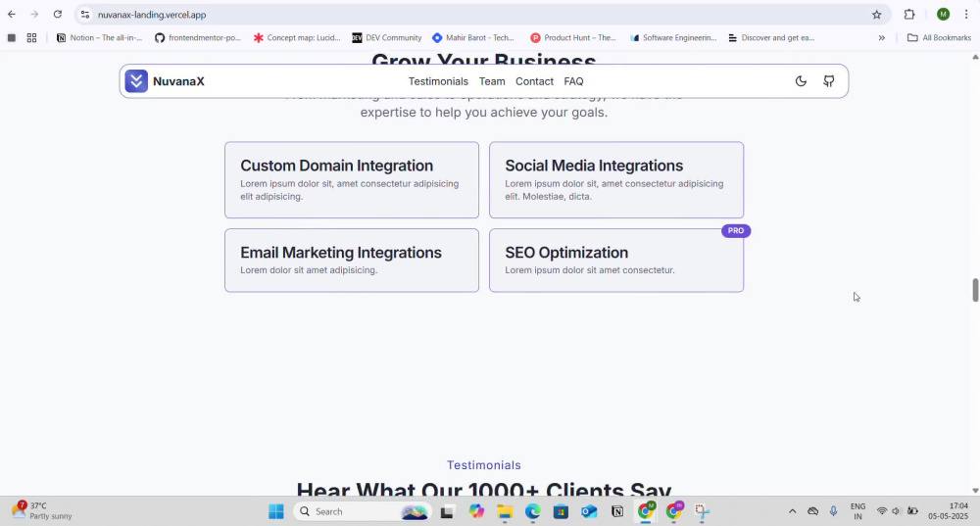Open the taskbar Chrome icon next to Notion

pyautogui.click(x=646, y=511)
